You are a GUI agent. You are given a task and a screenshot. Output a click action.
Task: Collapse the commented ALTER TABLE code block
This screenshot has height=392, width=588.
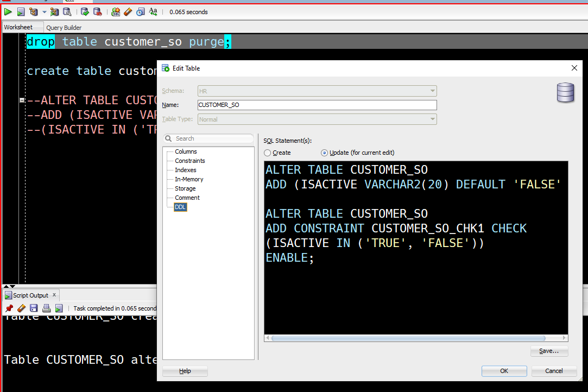click(x=22, y=100)
